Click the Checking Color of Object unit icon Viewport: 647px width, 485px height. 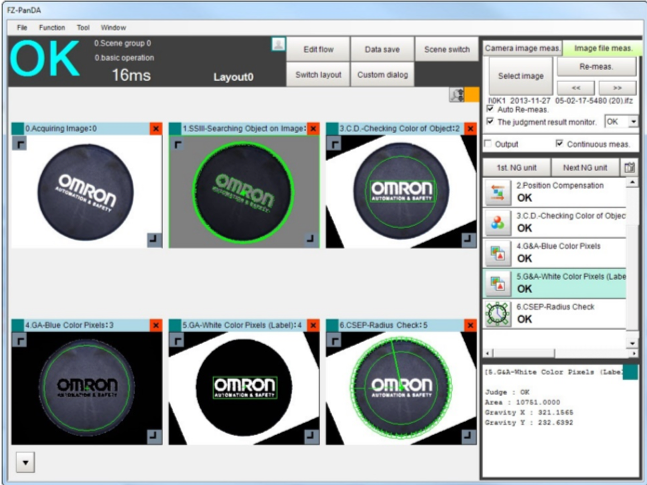point(497,222)
